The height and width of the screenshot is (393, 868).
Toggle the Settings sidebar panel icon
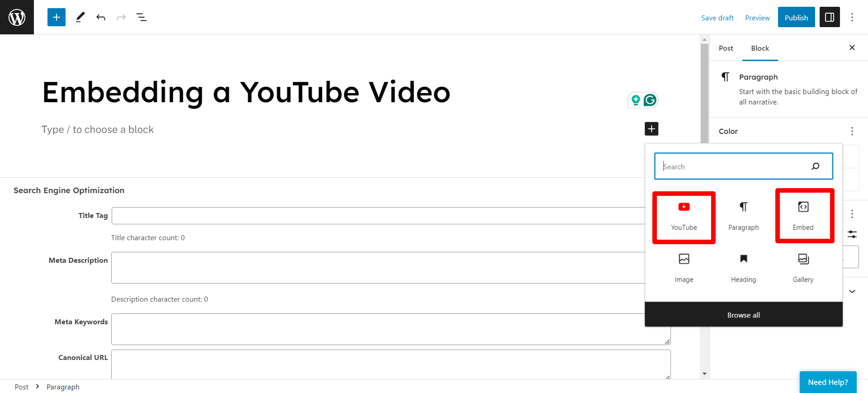tap(829, 17)
